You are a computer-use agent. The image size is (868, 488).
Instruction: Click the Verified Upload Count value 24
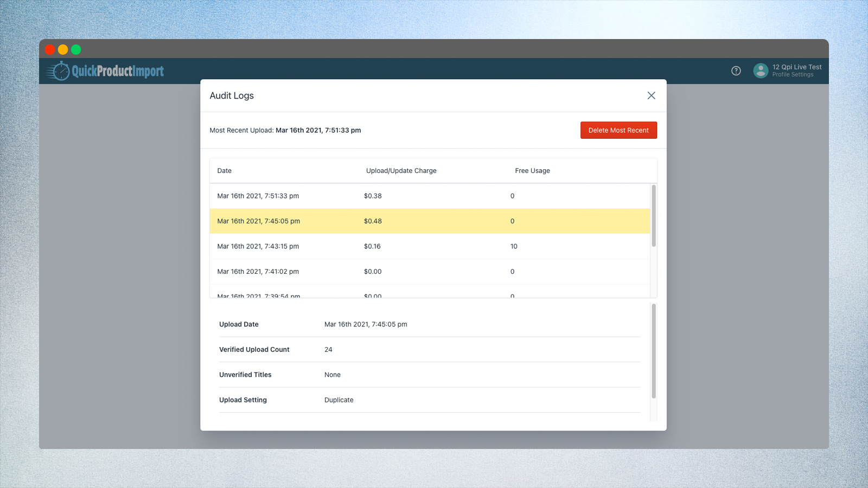(x=328, y=350)
